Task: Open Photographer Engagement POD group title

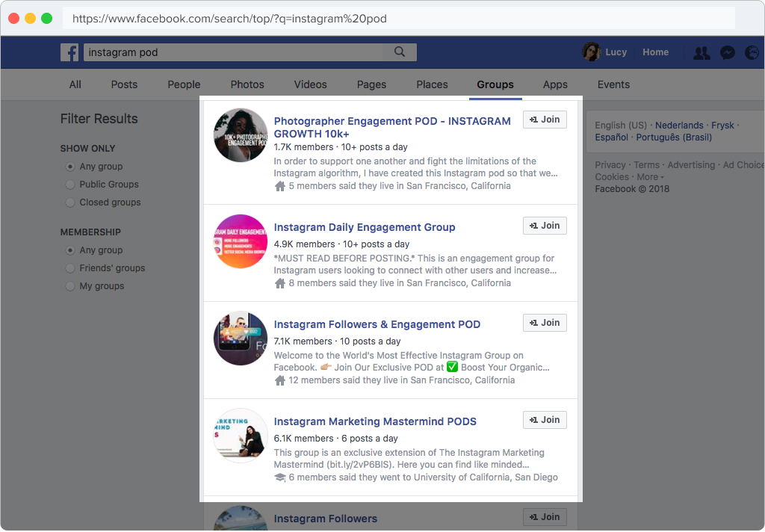Action: (x=392, y=127)
